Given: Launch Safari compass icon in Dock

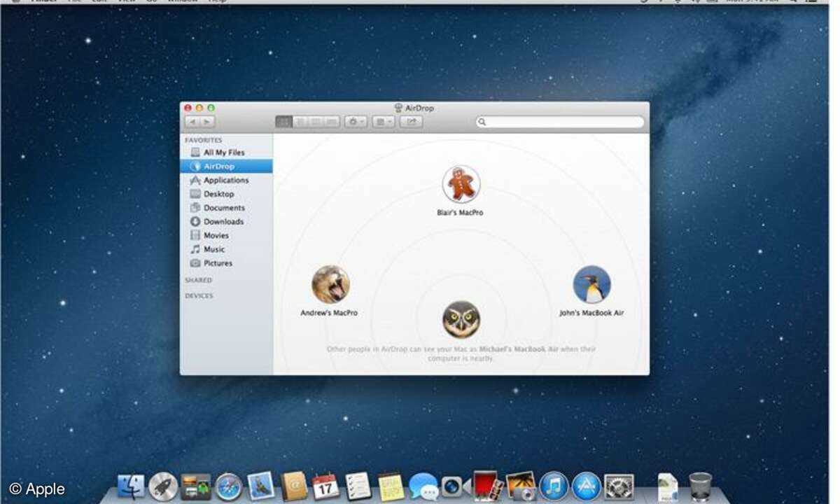Looking at the screenshot, I should tap(228, 486).
